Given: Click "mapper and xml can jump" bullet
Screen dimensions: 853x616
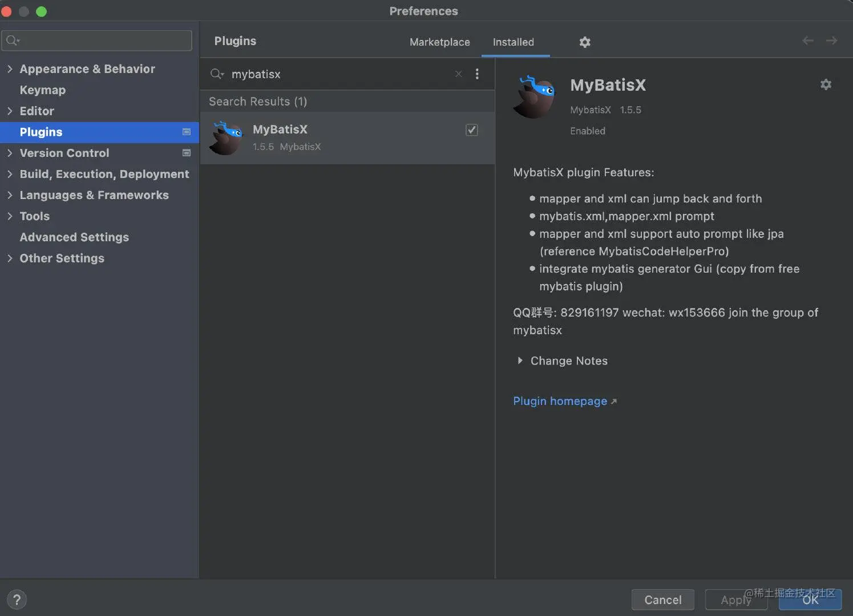Looking at the screenshot, I should [650, 198].
